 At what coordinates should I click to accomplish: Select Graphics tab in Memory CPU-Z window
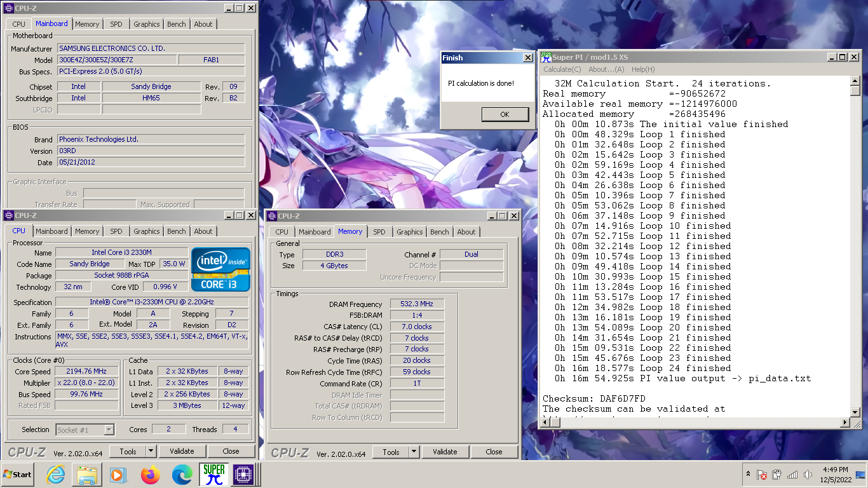click(410, 232)
